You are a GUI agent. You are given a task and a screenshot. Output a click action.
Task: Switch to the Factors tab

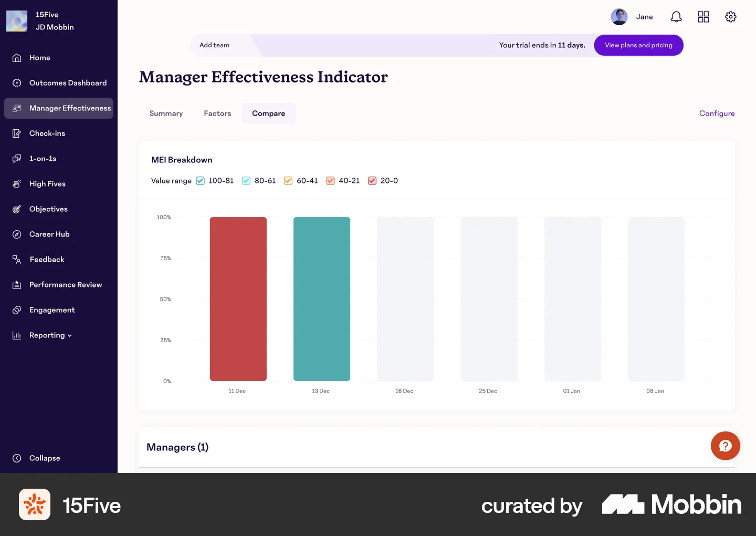(217, 114)
